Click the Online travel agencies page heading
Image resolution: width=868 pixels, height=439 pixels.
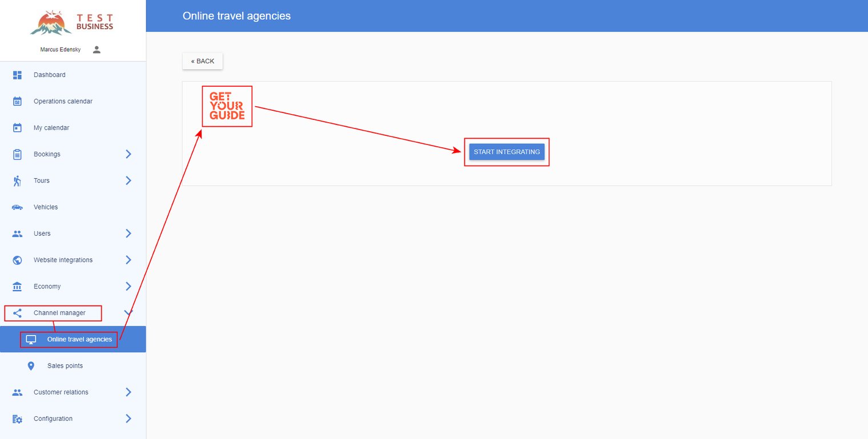pos(236,16)
